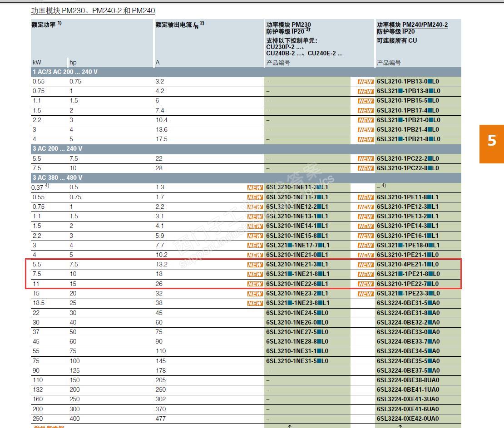Click the NEW badge beside 6SL3210-1PB13-0

coord(366,82)
